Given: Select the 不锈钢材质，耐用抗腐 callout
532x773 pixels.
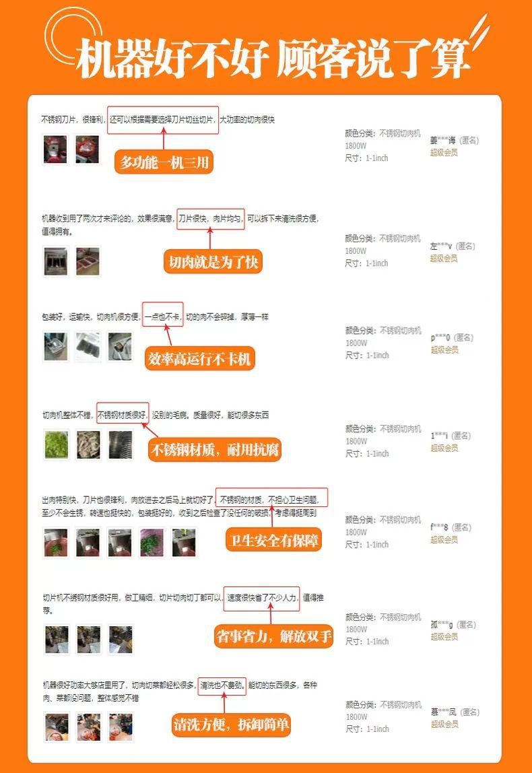Looking at the screenshot, I should pyautogui.click(x=214, y=450).
